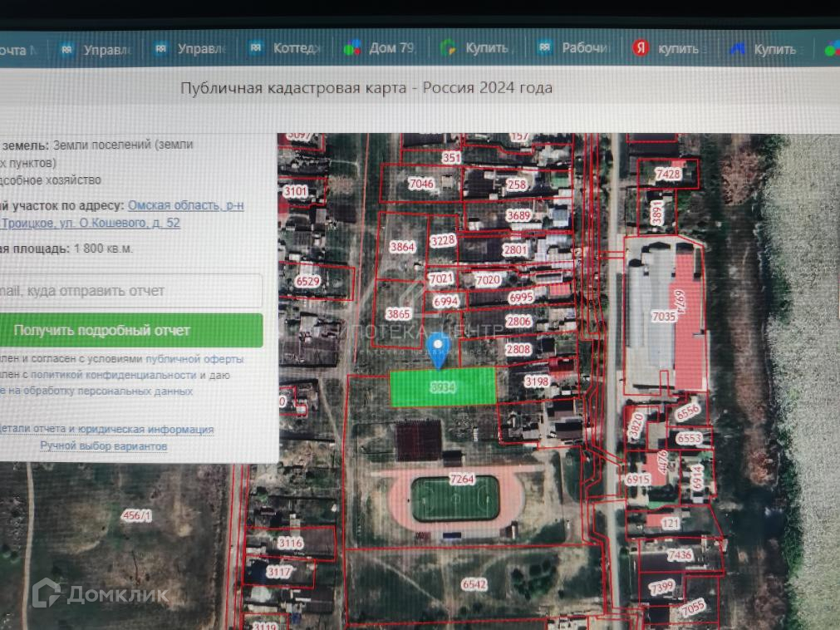Click the icon on the 'Рабочи' tab
The width and height of the screenshot is (840, 630).
click(544, 47)
